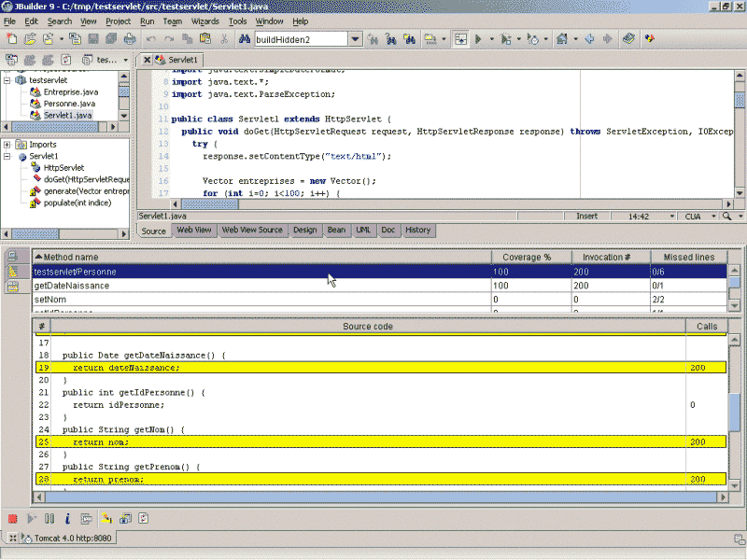Click the Save All toolbar icon
This screenshot has width=747, height=560.
pyautogui.click(x=110, y=39)
